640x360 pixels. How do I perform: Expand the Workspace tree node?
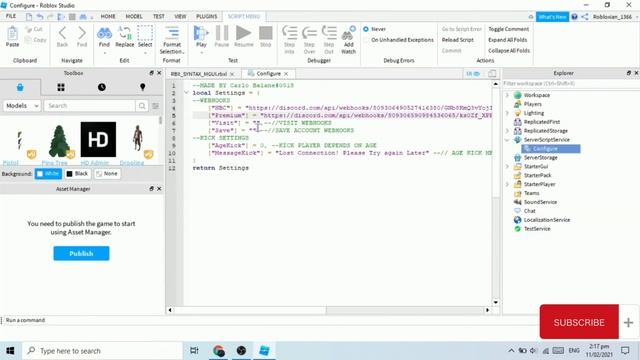507,95
